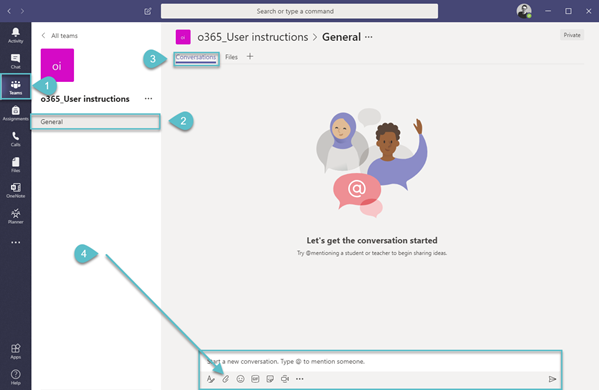Open more options next to General heading
This screenshot has height=390, width=599.
click(369, 37)
